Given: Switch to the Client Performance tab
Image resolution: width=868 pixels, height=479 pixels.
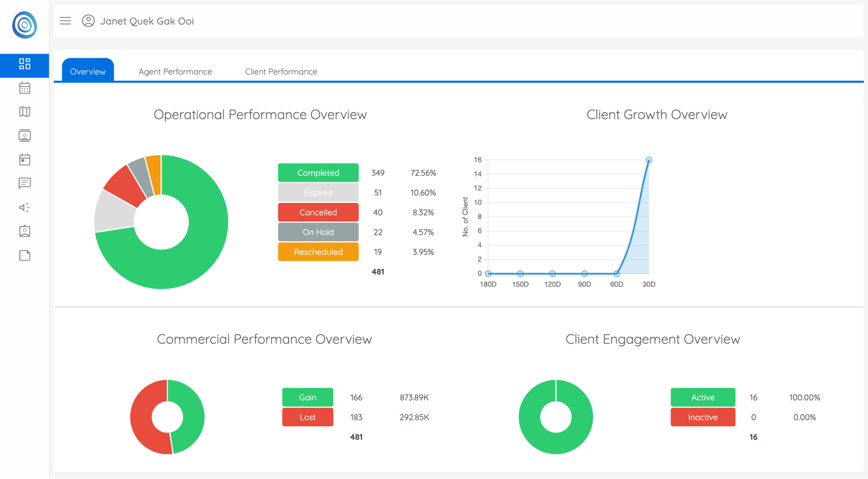Looking at the screenshot, I should (280, 72).
